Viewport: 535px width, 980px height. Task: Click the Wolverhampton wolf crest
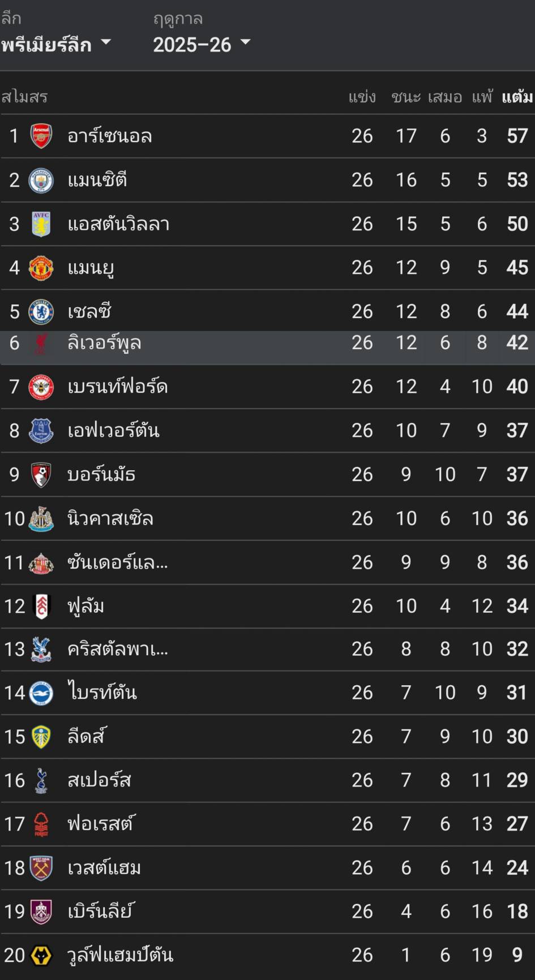[x=41, y=956]
